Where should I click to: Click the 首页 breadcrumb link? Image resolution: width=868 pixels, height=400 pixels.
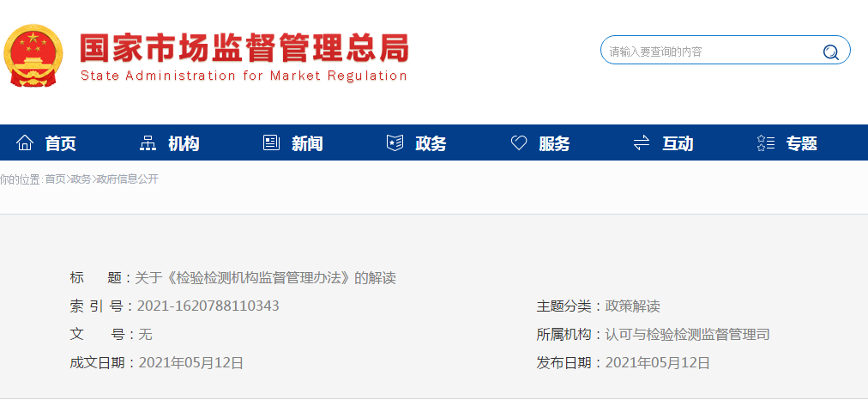click(x=55, y=179)
